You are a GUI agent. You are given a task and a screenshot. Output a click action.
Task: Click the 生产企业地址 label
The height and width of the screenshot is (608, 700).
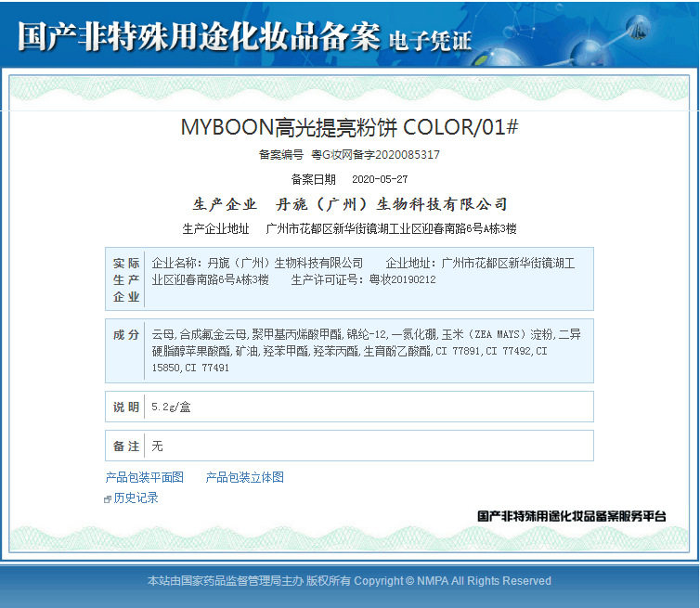coord(215,229)
